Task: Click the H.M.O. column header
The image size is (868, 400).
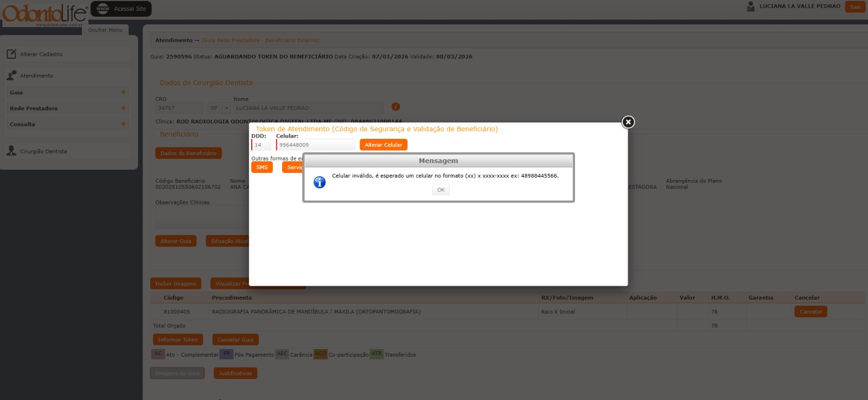Action: pyautogui.click(x=720, y=298)
